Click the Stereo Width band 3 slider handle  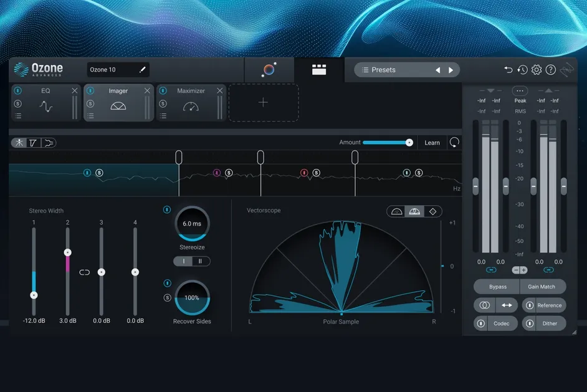tap(102, 272)
